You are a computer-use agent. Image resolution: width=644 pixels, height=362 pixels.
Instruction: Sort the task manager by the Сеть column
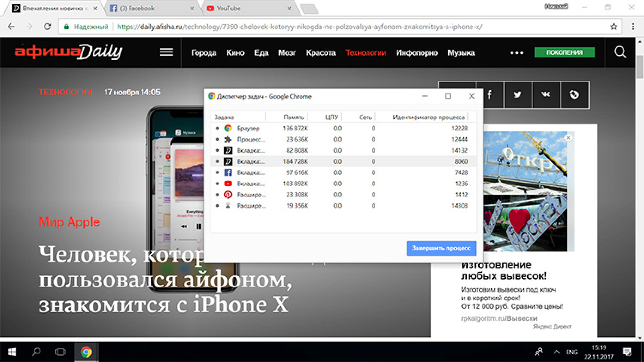tap(359, 117)
